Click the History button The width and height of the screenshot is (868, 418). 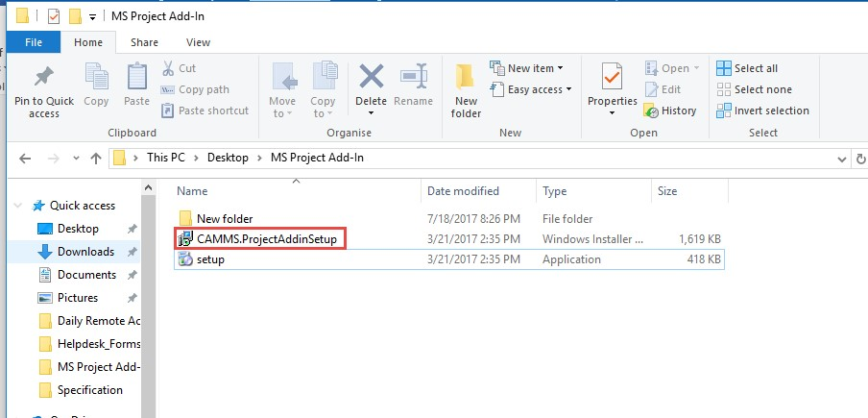[x=670, y=111]
